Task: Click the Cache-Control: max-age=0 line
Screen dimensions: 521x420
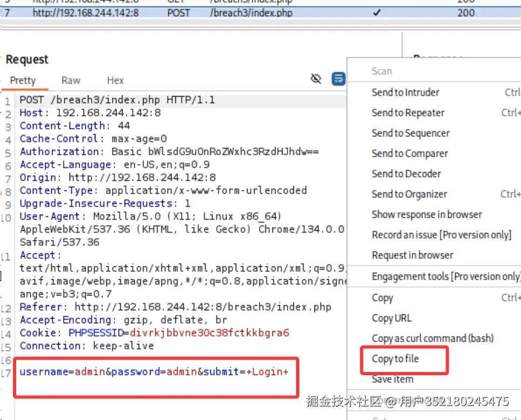Action: (93, 139)
